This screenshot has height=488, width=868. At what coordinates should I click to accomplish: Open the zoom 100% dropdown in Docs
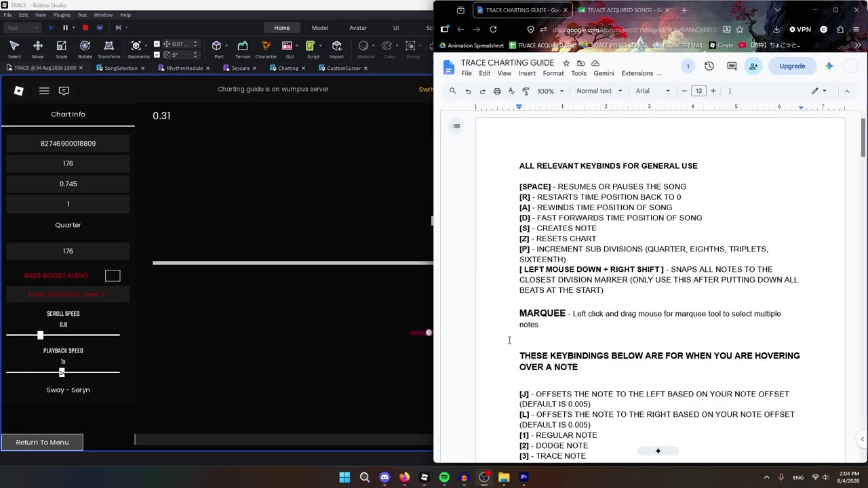click(x=551, y=91)
